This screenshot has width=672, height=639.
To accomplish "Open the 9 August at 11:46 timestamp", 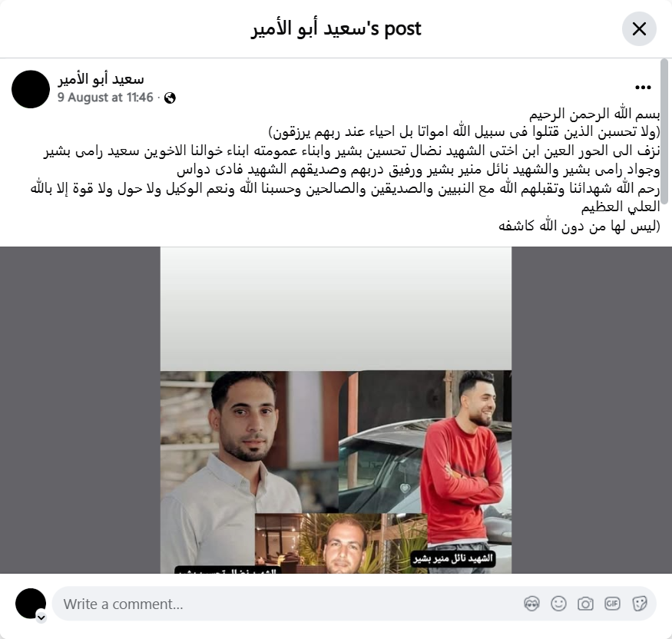I will tap(105, 98).
